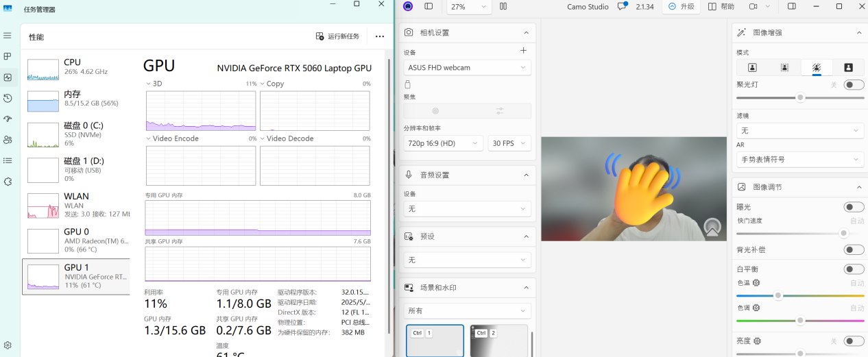Viewport: 868px width, 357px height.
Task: Open 27% zoom level dropdown
Action: tap(469, 6)
